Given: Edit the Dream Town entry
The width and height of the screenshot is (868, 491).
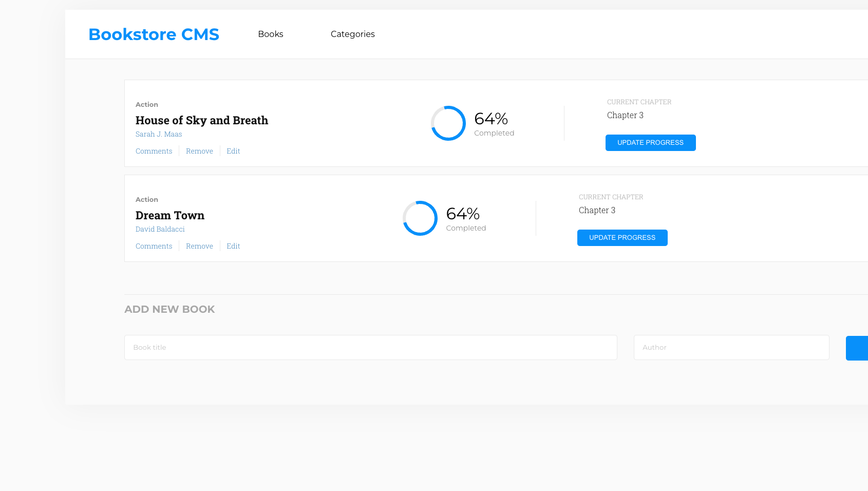Looking at the screenshot, I should coord(233,246).
